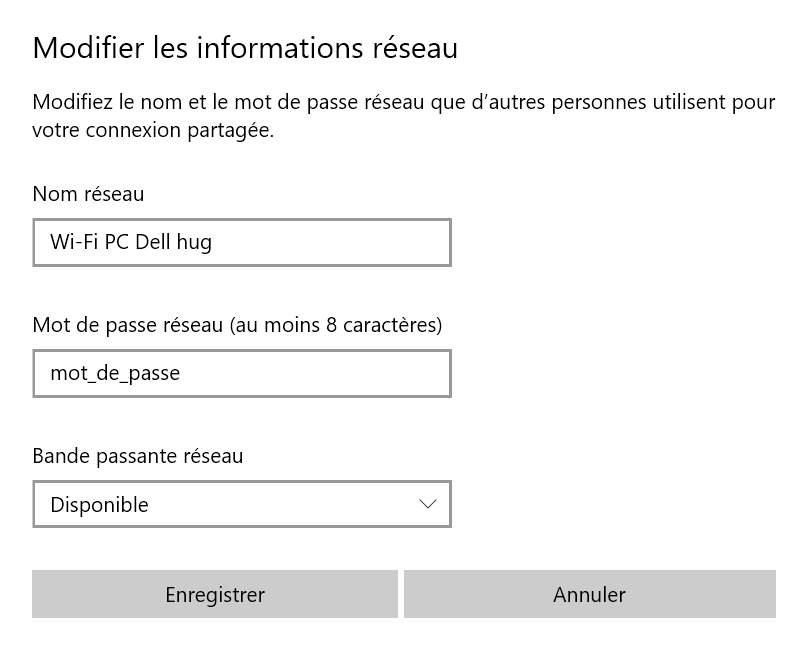808x648 pixels.
Task: Click the Modifier les informations réseau heading
Action: click(245, 48)
